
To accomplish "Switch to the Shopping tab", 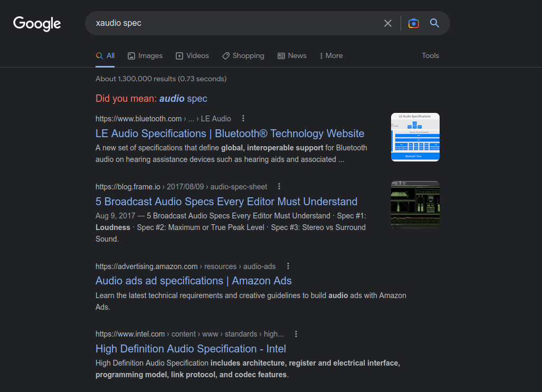I will pos(243,55).
